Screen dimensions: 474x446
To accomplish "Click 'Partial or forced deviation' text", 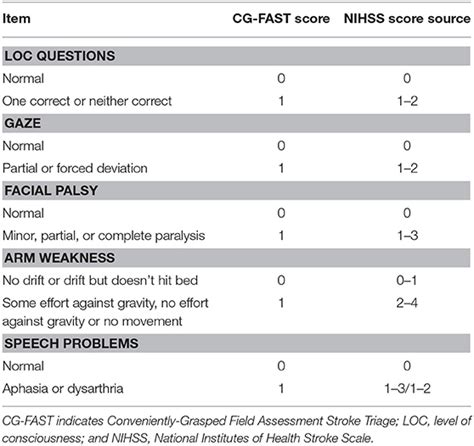I will pos(75,168).
